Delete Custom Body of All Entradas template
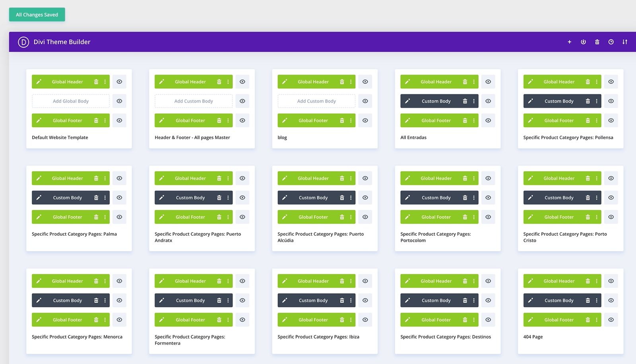636x364 pixels. 465,101
